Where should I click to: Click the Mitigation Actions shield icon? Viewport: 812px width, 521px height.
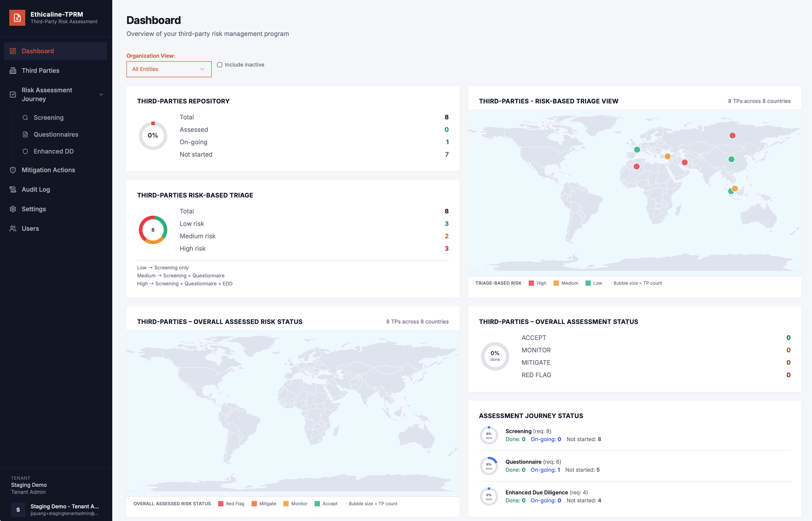[13, 170]
